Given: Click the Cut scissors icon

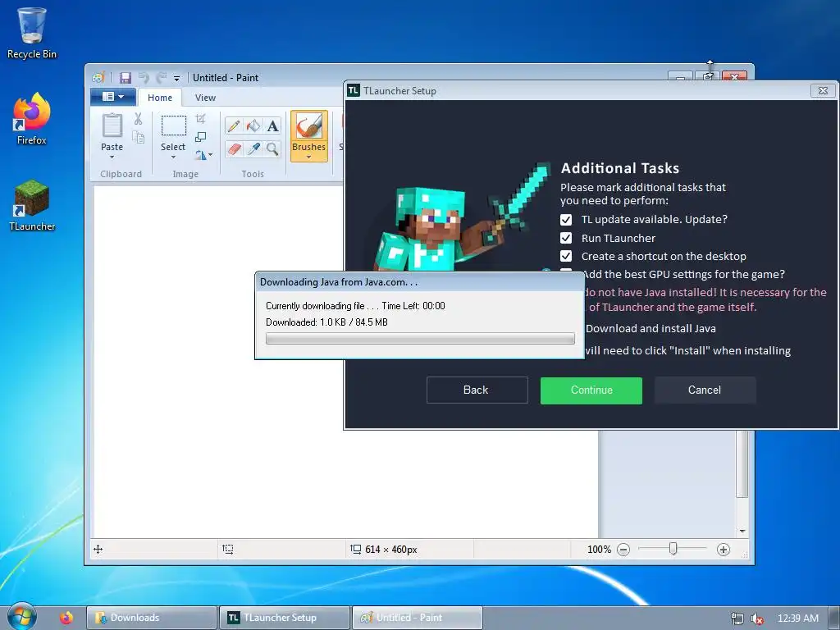Looking at the screenshot, I should (x=138, y=119).
